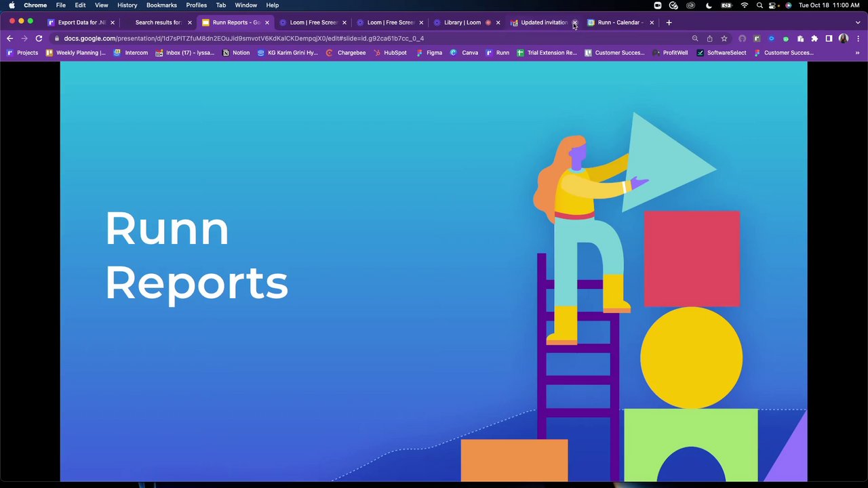Toggle the Chrome side panel icon
Image resolution: width=868 pixels, height=488 pixels.
pos(829,39)
